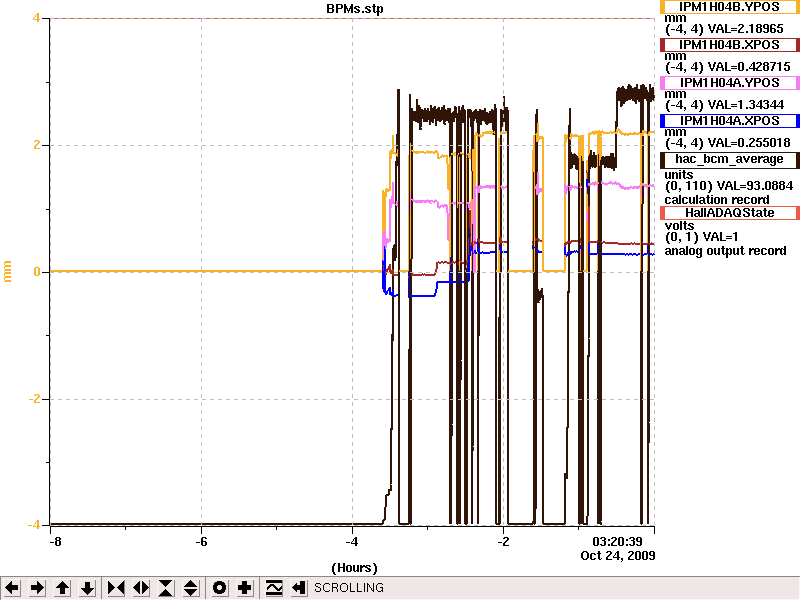800x600 pixels.
Task: Select the hac_bcm_average curve legend entry
Action: (x=730, y=160)
